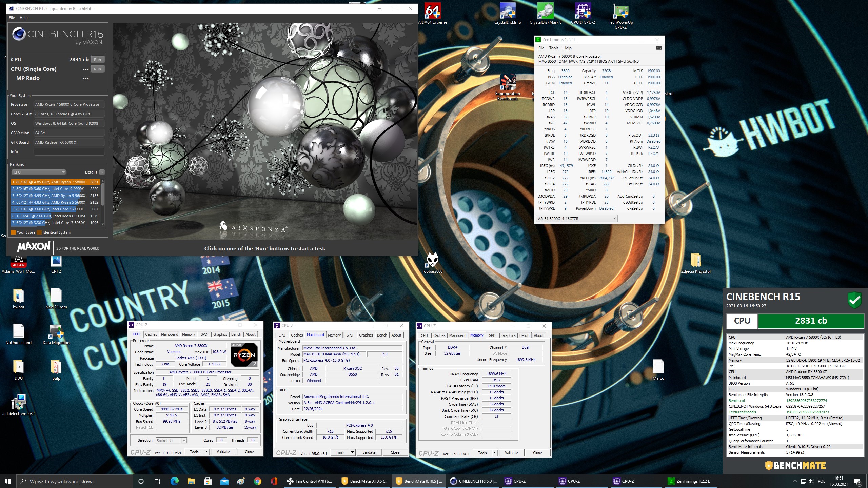The height and width of the screenshot is (488, 868).
Task: Open TechPowerUp GPU-Z desktop icon
Action: 620,16
